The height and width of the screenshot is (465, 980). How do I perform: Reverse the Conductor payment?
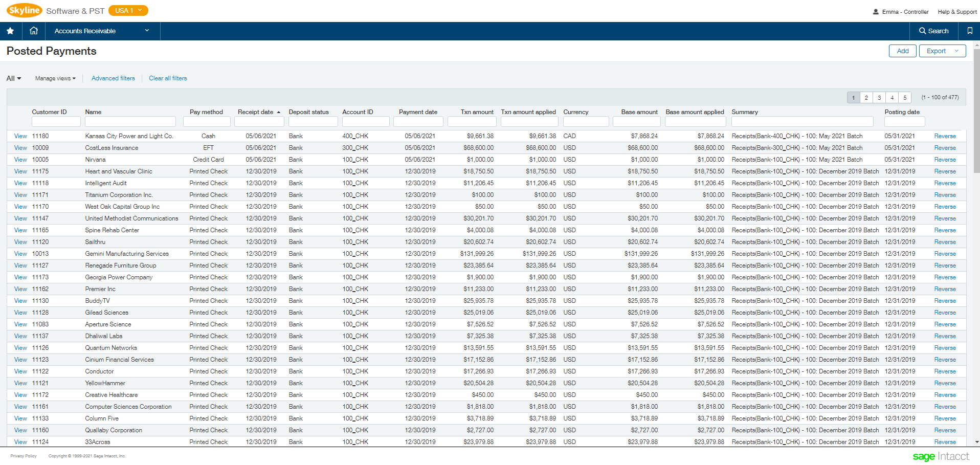945,371
